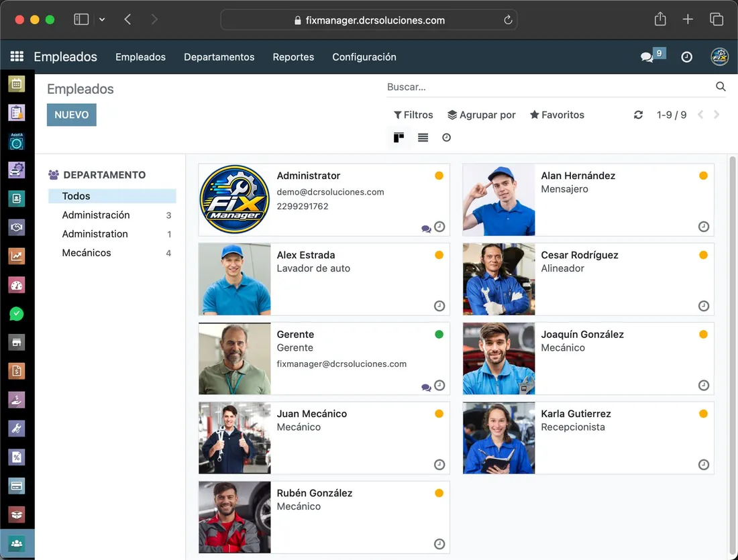Viewport: 738px width, 560px height.
Task: Open the clipboard tasks app in sidebar
Action: (17, 113)
